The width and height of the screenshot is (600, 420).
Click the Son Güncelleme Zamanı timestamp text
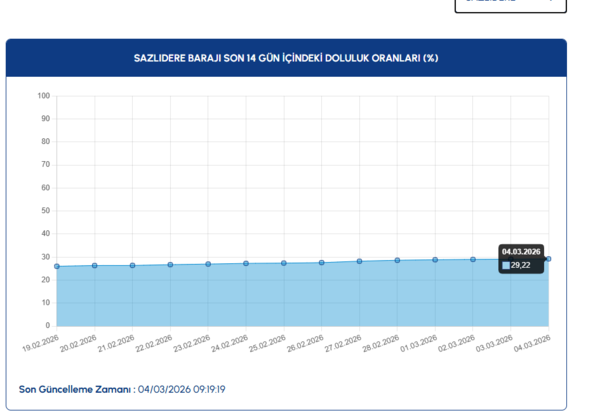121,389
